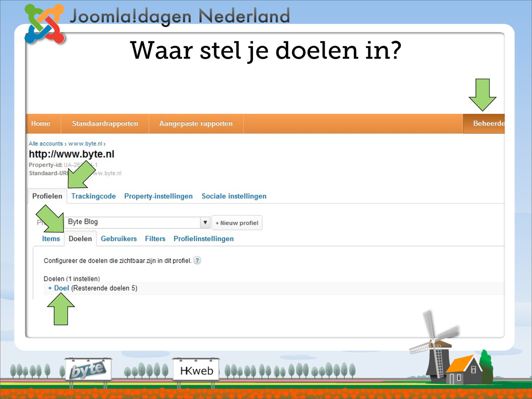This screenshot has height=399, width=532.
Task: Open the Byte Blog profile dropdown
Action: 137,222
